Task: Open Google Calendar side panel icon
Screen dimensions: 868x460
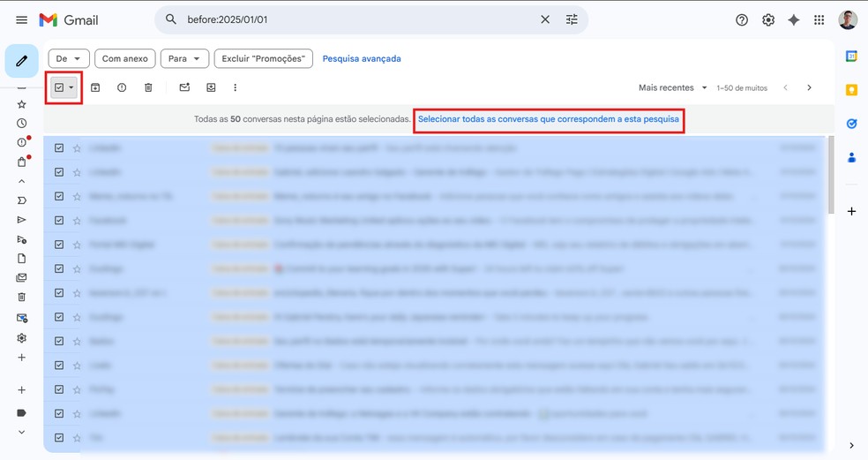Action: pos(851,56)
